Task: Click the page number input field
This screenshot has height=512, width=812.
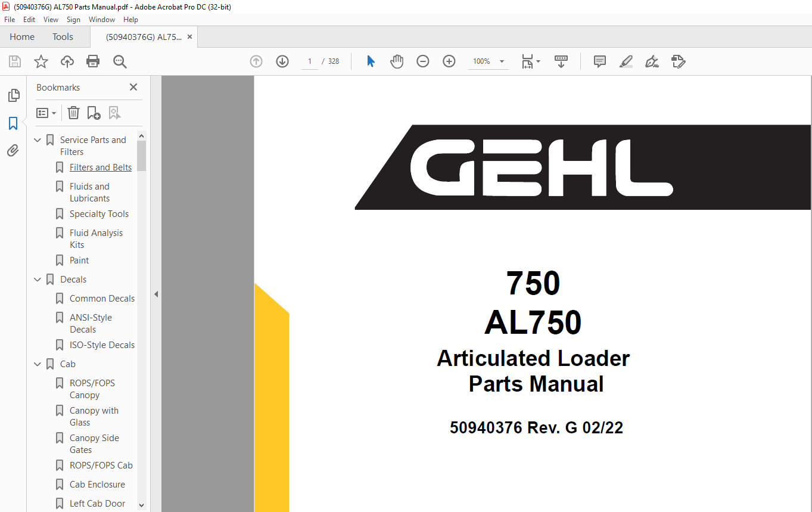Action: pos(310,61)
